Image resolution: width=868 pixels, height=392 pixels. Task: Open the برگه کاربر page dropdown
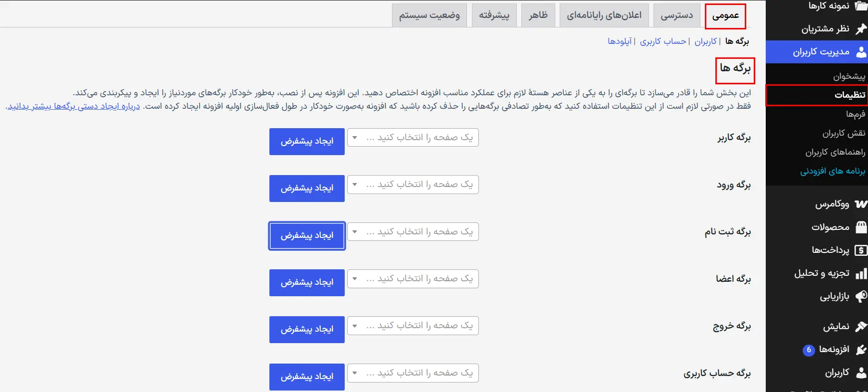click(413, 138)
